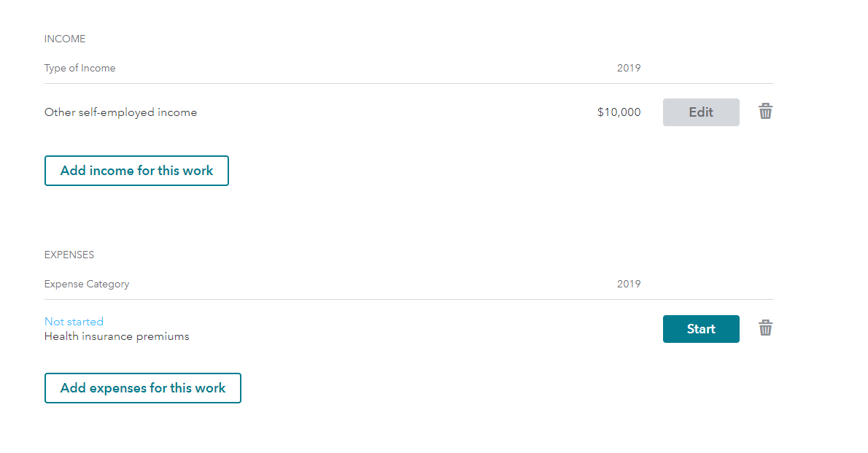
Task: Select the Health insurance premiums label
Action: point(117,337)
